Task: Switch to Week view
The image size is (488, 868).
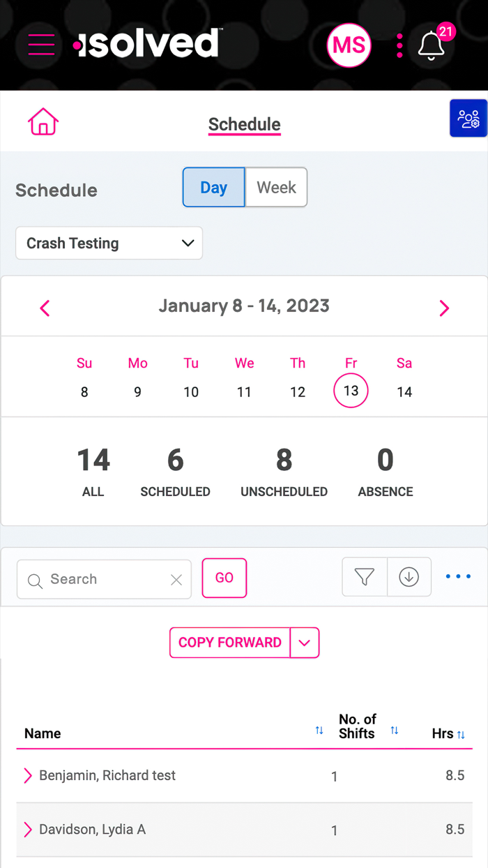Action: [x=276, y=187]
